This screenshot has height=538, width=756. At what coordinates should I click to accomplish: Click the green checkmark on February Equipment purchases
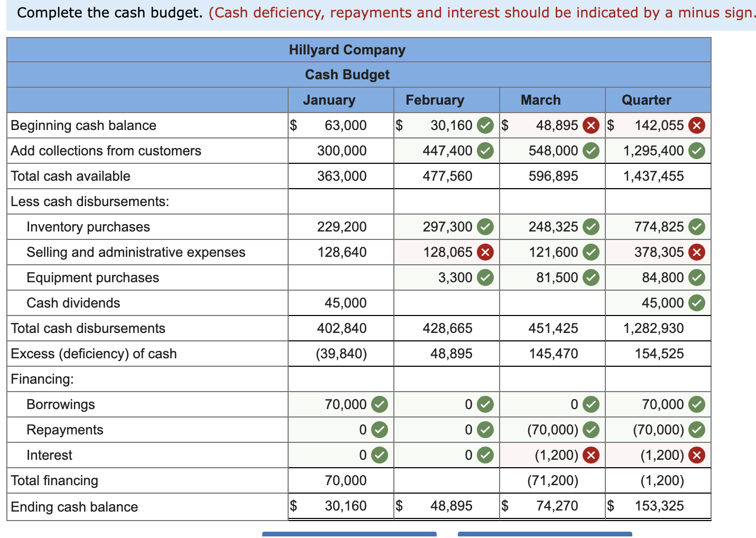484,277
